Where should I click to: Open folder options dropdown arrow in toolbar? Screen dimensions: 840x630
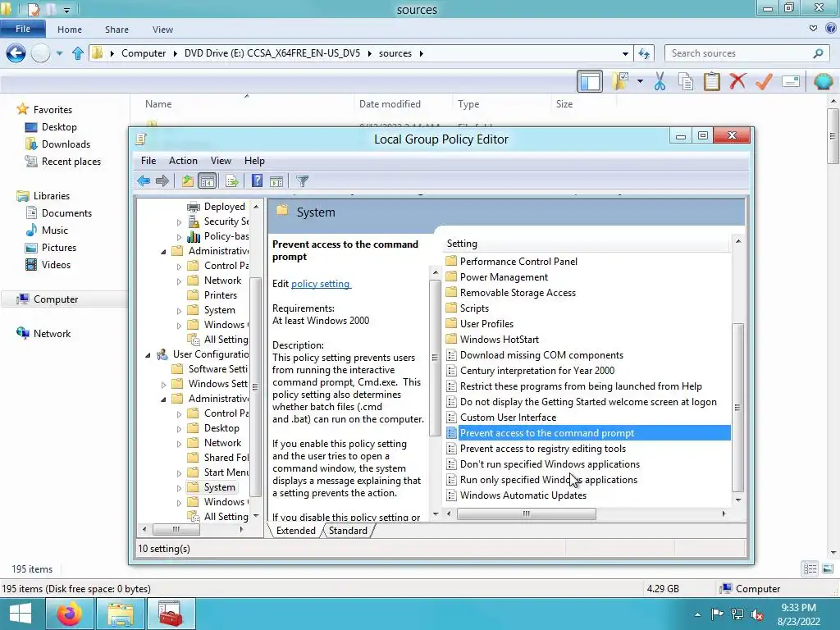click(640, 81)
